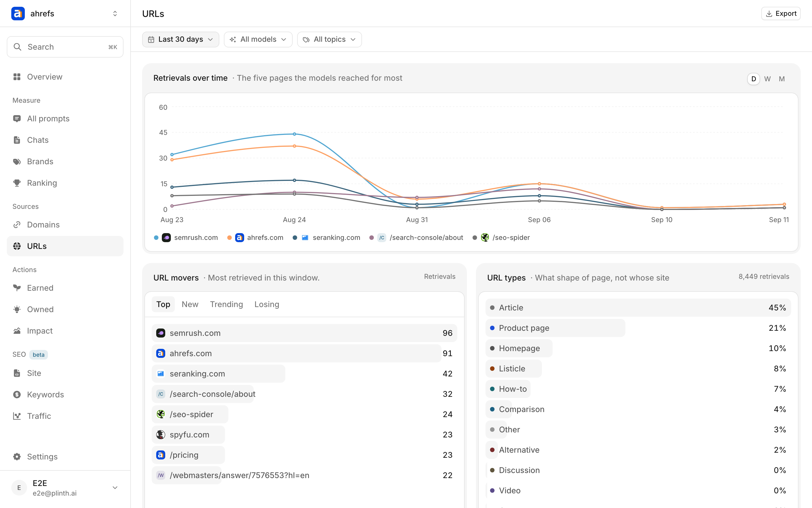
Task: Toggle ahrefs.com series in chart legend
Action: [x=255, y=238]
